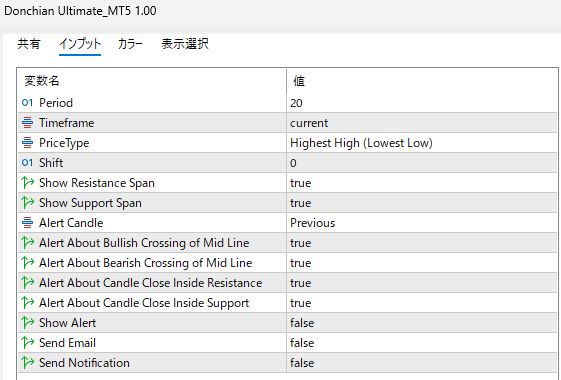Image resolution: width=561 pixels, height=380 pixels.
Task: Open the Timeframe current value dropdown
Action: (x=421, y=123)
